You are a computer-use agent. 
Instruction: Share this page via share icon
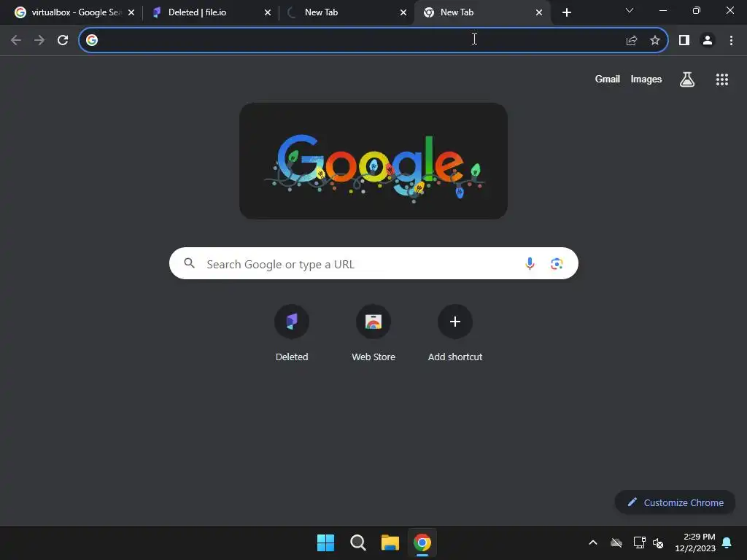pos(632,41)
